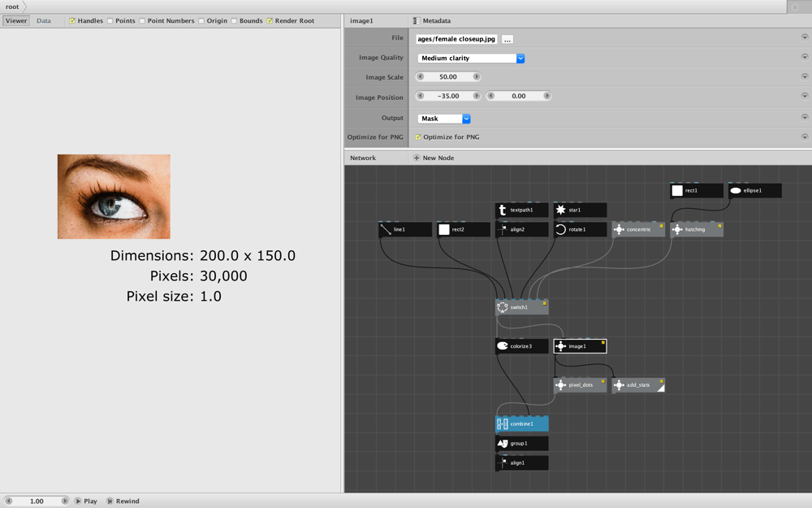812x508 pixels.
Task: Click the Play label in the bottom bar
Action: [x=91, y=501]
